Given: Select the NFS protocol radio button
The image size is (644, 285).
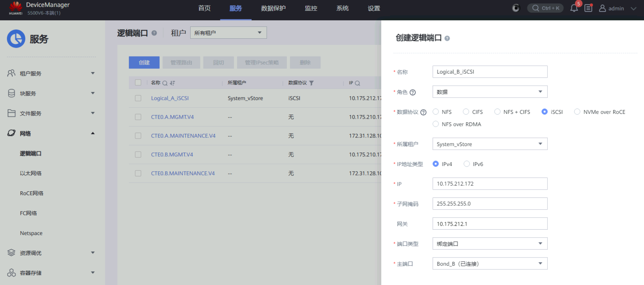Looking at the screenshot, I should point(436,112).
